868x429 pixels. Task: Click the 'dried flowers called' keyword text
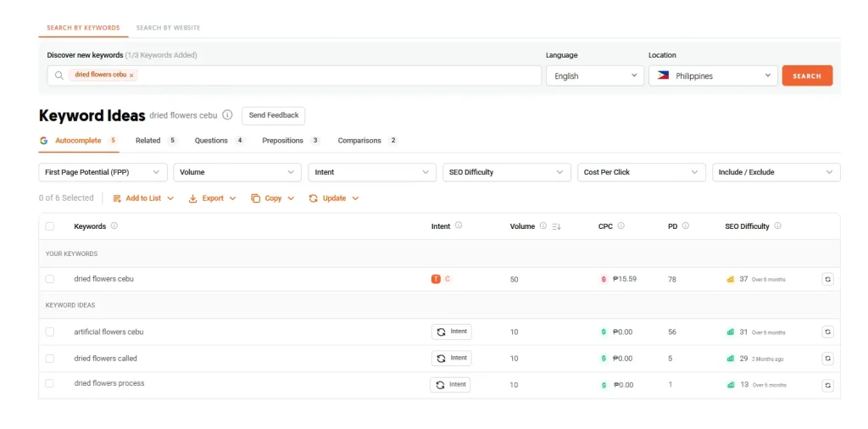[x=106, y=358]
